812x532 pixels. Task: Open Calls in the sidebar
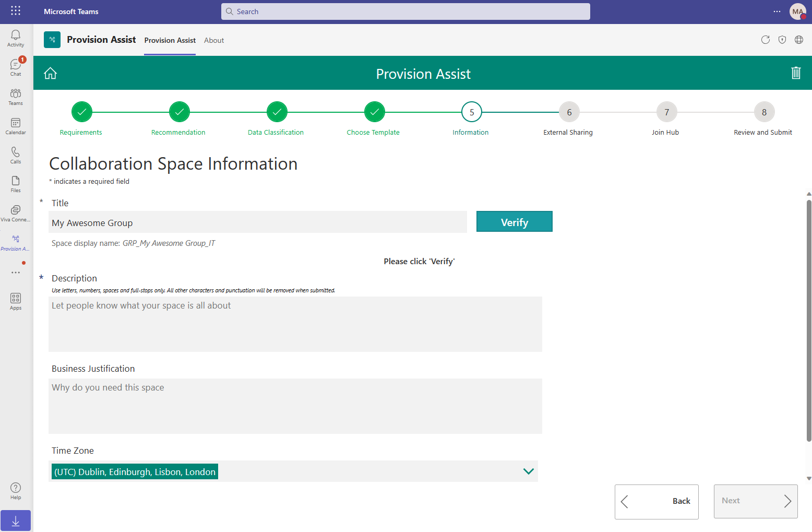tap(16, 155)
